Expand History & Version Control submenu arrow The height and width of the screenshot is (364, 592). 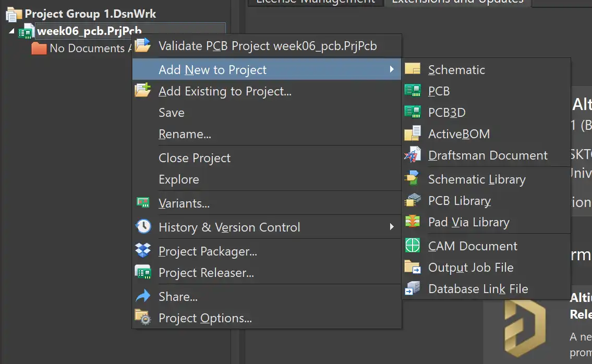(x=392, y=227)
